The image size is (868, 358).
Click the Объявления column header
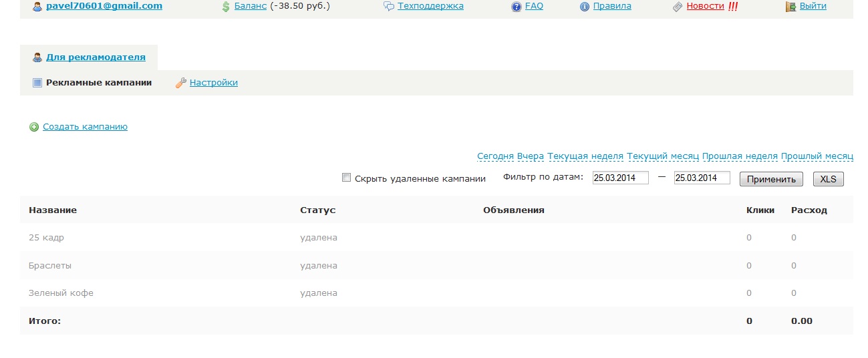[514, 210]
